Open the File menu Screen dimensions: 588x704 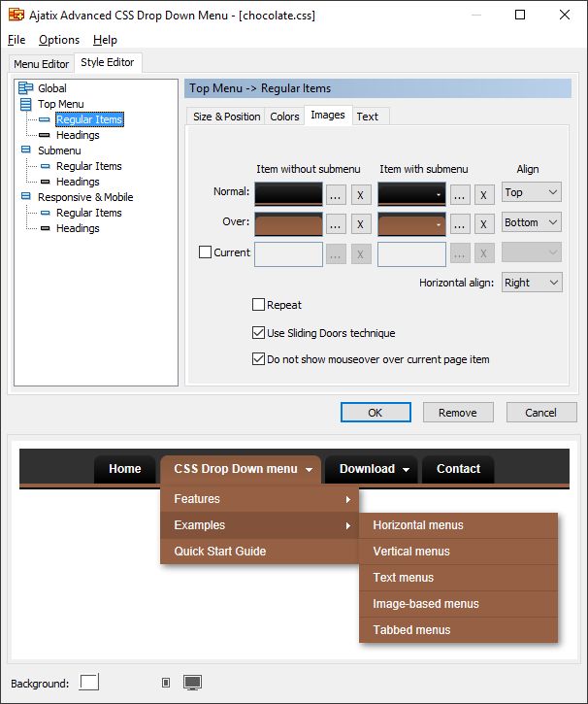(x=16, y=40)
